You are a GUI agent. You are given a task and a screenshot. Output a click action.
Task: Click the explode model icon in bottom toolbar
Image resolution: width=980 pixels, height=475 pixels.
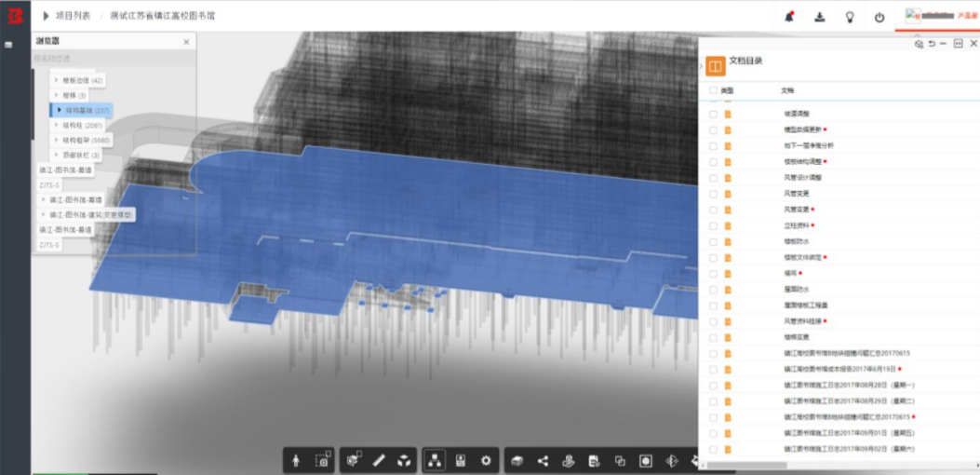pos(671,461)
